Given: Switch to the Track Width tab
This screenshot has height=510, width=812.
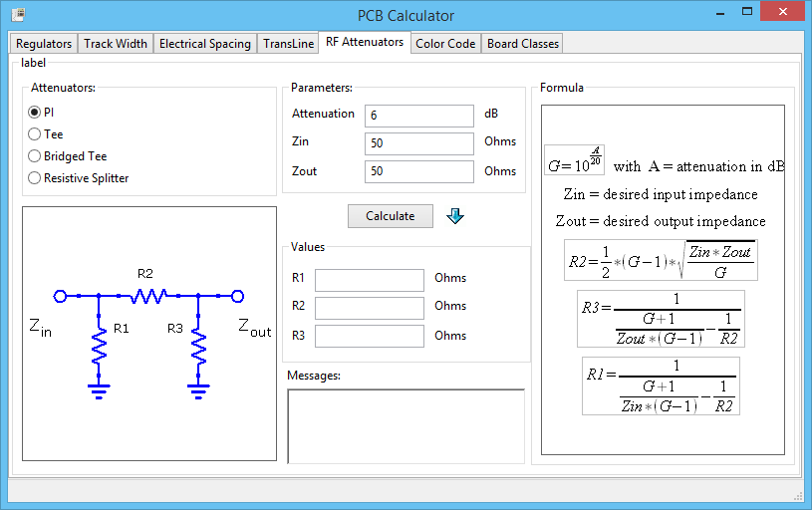Looking at the screenshot, I should (116, 44).
